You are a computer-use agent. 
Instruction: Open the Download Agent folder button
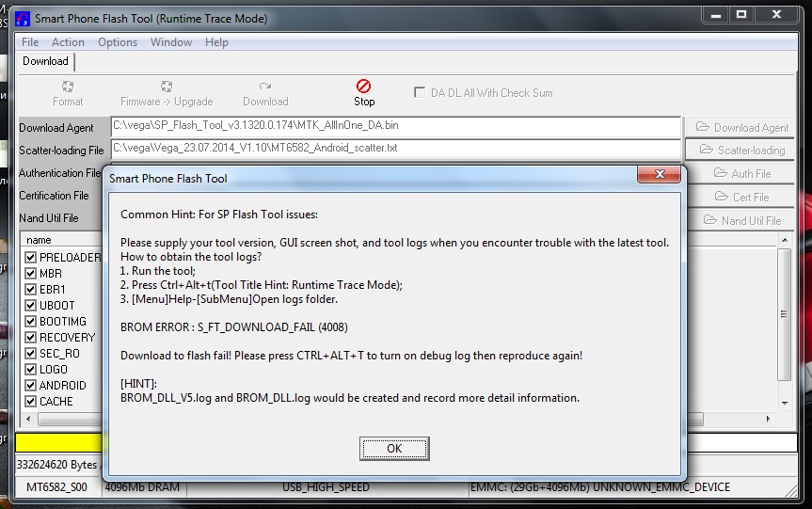pos(741,127)
